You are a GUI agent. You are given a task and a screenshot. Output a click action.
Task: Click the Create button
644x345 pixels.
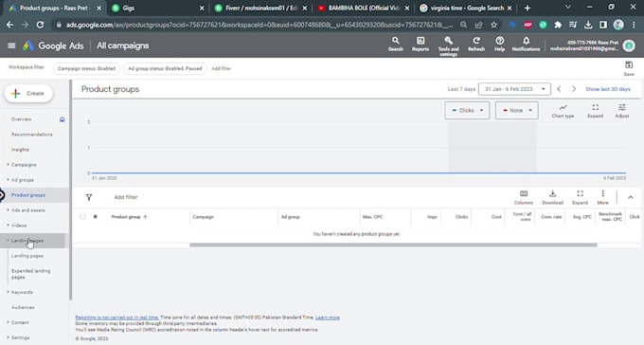pos(28,94)
